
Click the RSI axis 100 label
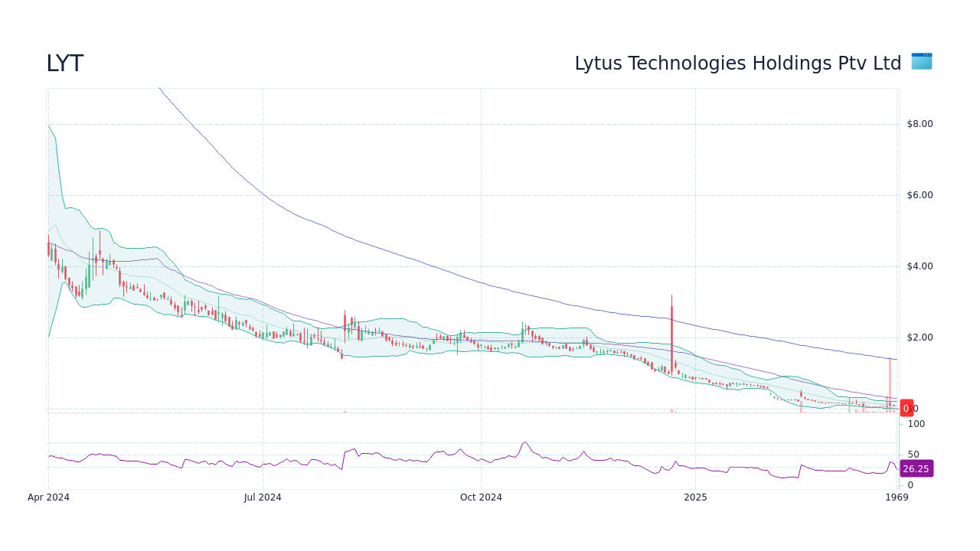point(916,424)
